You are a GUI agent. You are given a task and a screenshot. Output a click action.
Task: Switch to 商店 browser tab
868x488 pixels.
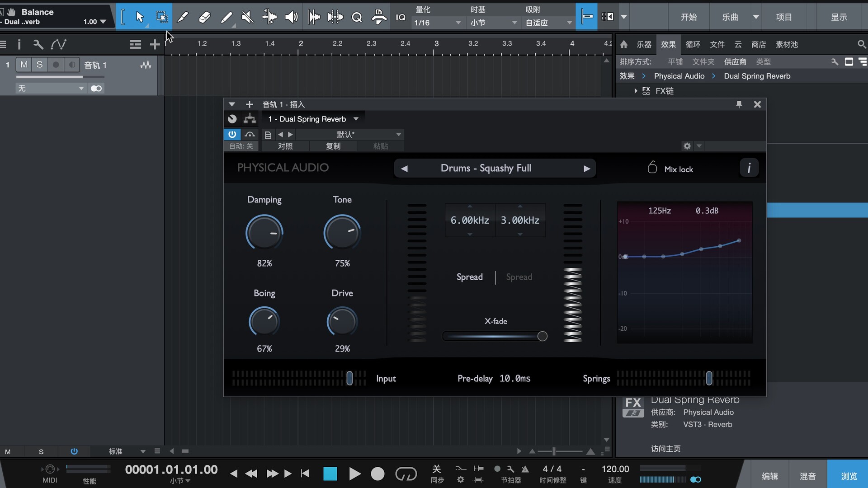759,44
